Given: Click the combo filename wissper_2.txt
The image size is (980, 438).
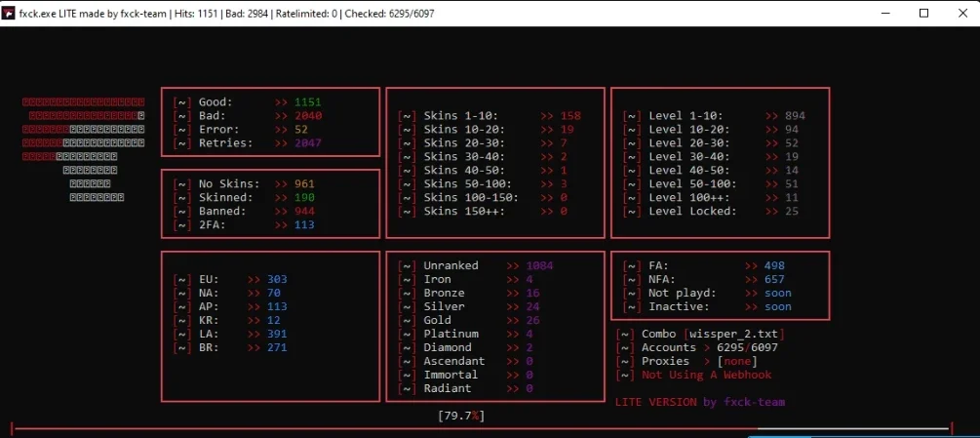Looking at the screenshot, I should (x=734, y=335).
